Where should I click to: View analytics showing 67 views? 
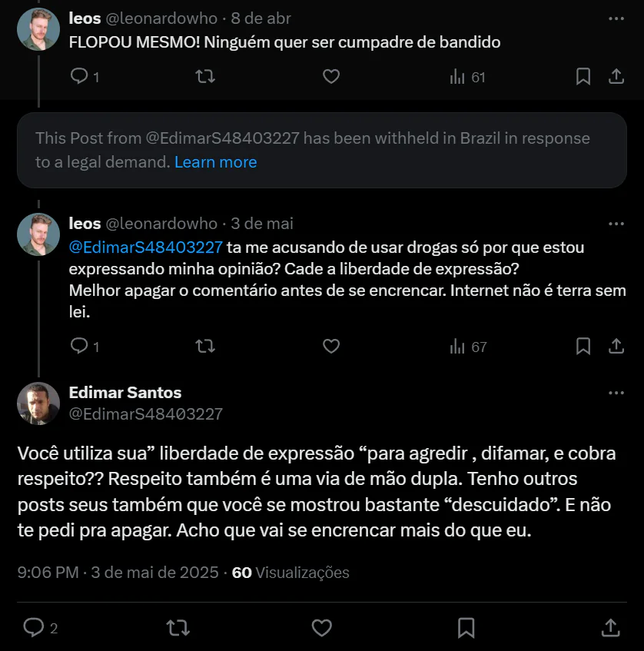tap(468, 347)
